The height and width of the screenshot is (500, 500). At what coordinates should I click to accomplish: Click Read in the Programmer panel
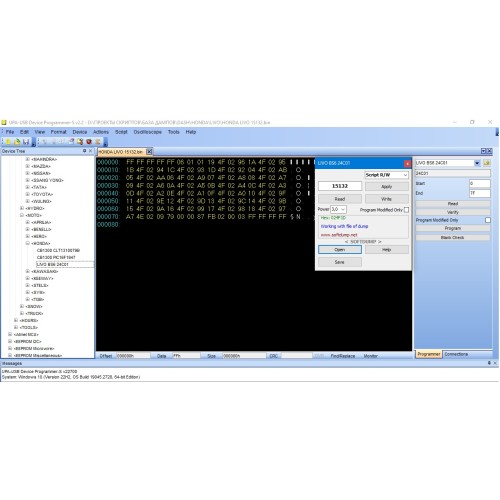[453, 203]
